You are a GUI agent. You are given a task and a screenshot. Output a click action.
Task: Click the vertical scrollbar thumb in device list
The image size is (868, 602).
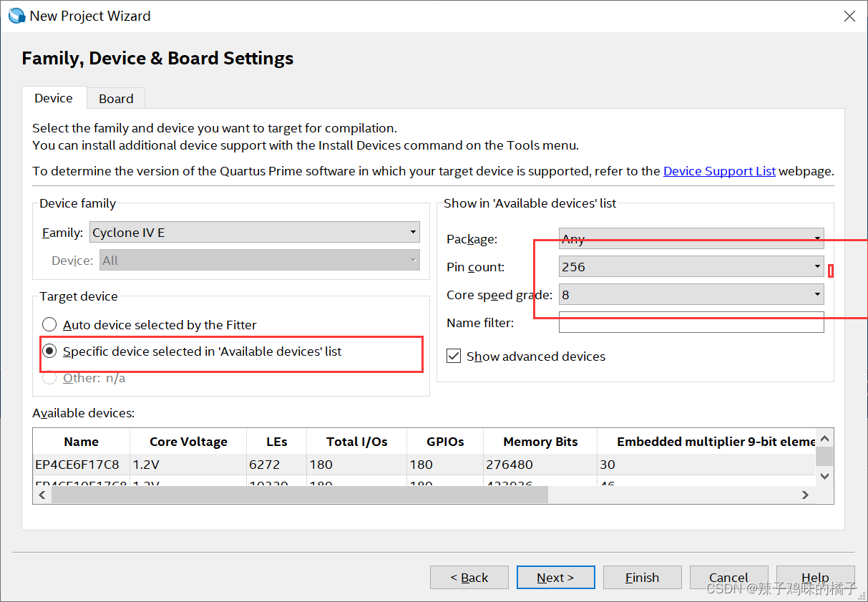(x=824, y=456)
